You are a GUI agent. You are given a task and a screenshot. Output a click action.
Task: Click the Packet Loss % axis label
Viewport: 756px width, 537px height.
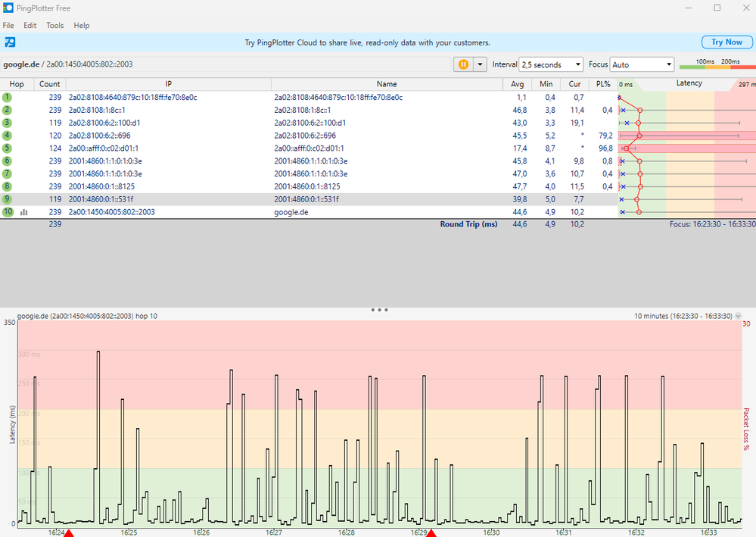pos(746,429)
